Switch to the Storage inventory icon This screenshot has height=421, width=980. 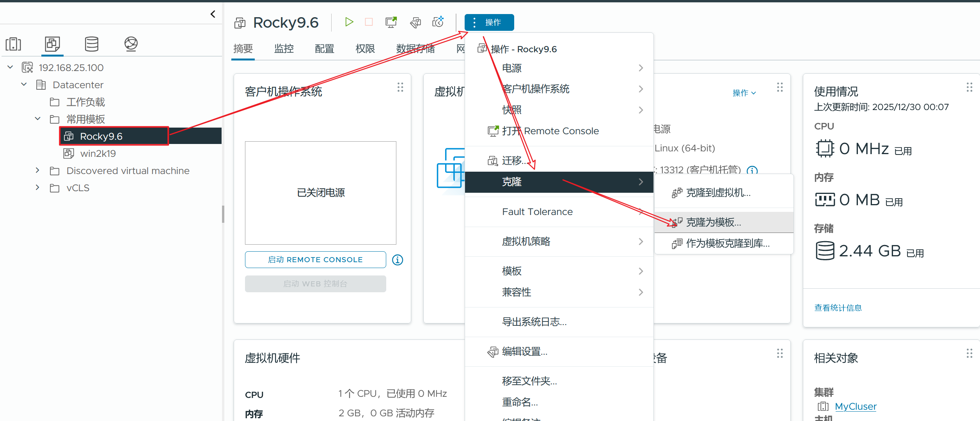(x=92, y=44)
